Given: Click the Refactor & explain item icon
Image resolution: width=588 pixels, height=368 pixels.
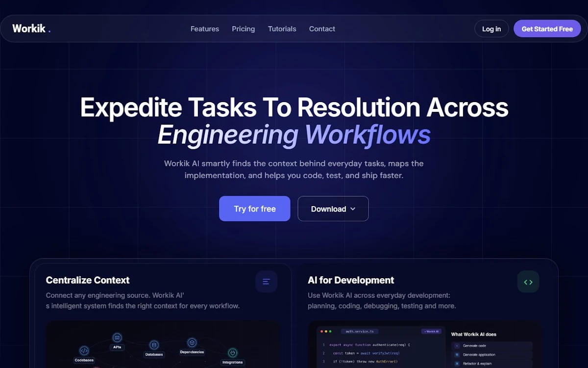Looking at the screenshot, I should pos(457,364).
